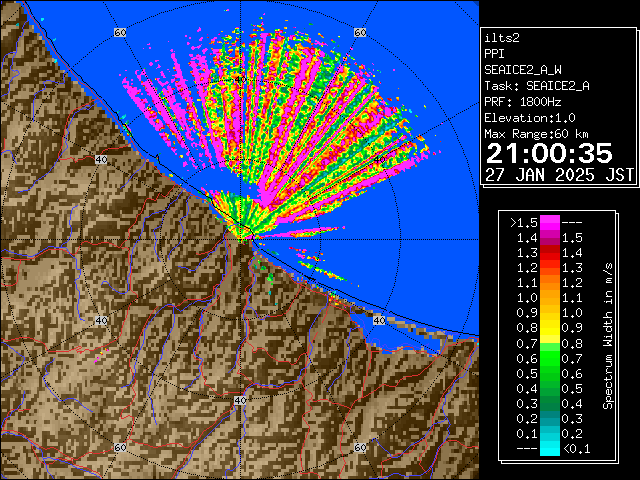640x480 pixels.
Task: Click the '60' range label in southwest corner
Action: click(x=120, y=447)
